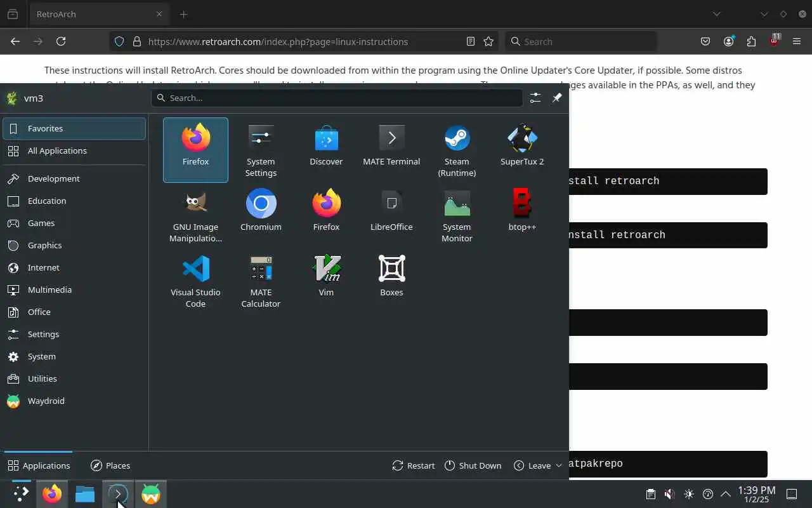Open Waydroid from the taskbar
812x508 pixels.
coord(151,494)
